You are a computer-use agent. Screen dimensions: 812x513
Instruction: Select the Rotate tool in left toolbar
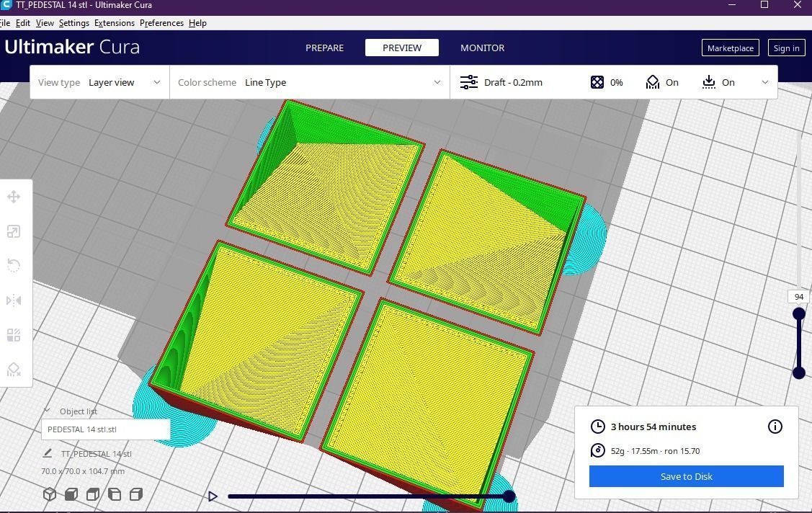click(14, 266)
